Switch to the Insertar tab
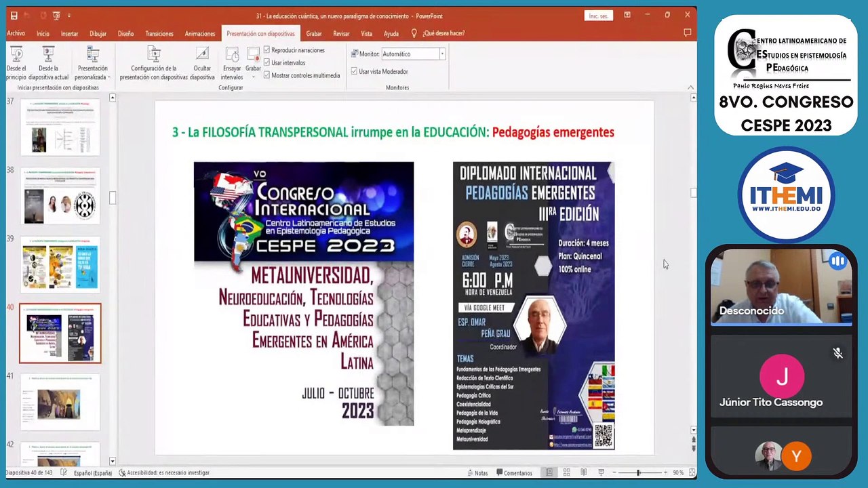This screenshot has height=488, width=868. [x=69, y=33]
